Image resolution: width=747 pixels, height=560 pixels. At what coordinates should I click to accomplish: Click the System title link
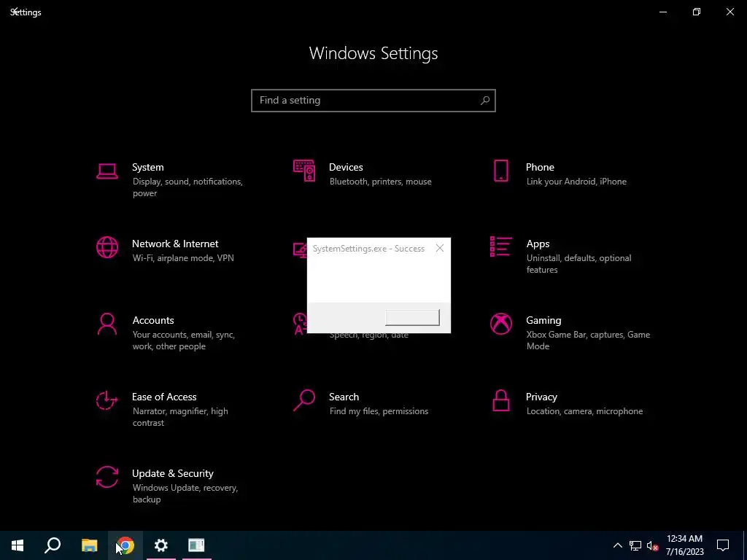(x=147, y=167)
